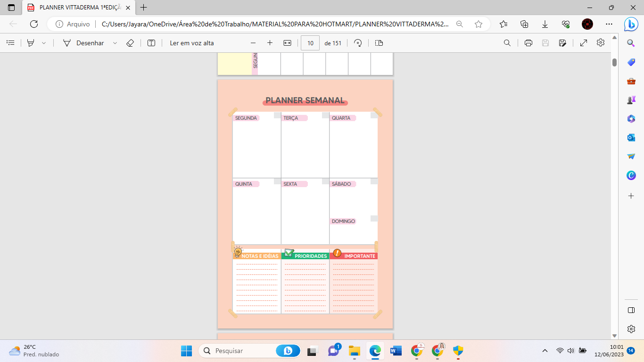Click the Add text tool icon
Viewport: 644px width, 362px height.
[151, 43]
